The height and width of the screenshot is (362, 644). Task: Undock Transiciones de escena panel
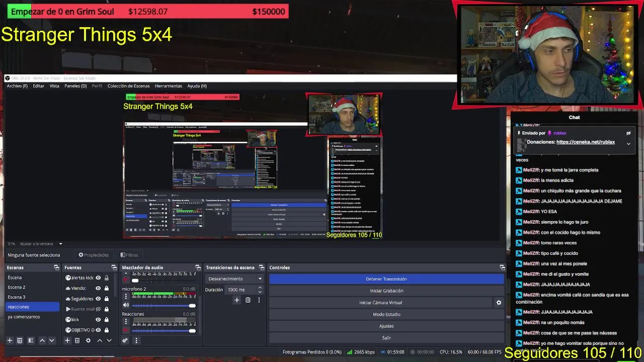tap(261, 267)
